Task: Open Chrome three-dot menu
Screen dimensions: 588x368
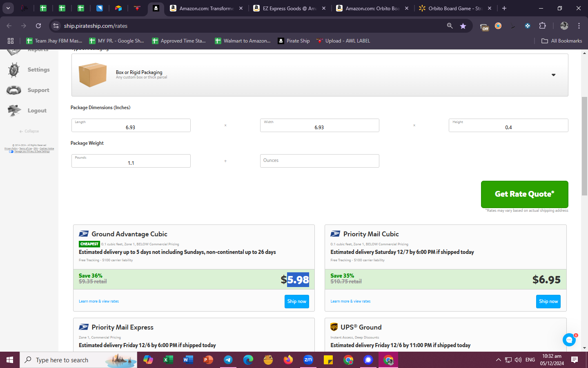Action: pos(579,26)
